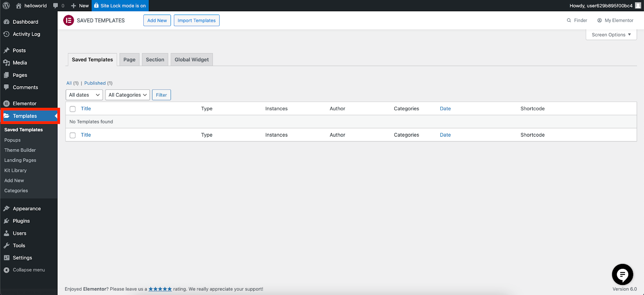Click the Activity Log clock icon
Image resolution: width=644 pixels, height=295 pixels.
coord(6,34)
